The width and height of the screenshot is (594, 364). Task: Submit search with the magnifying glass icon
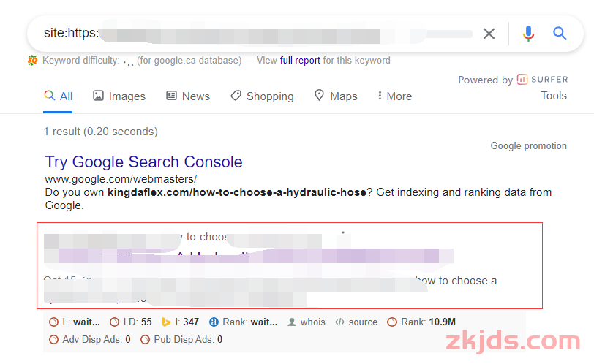coord(560,34)
